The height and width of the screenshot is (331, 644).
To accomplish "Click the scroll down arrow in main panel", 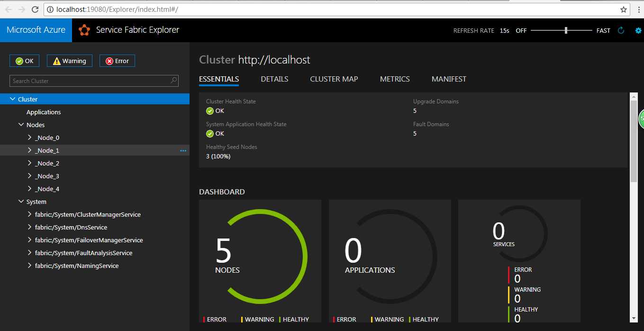I will [634, 318].
